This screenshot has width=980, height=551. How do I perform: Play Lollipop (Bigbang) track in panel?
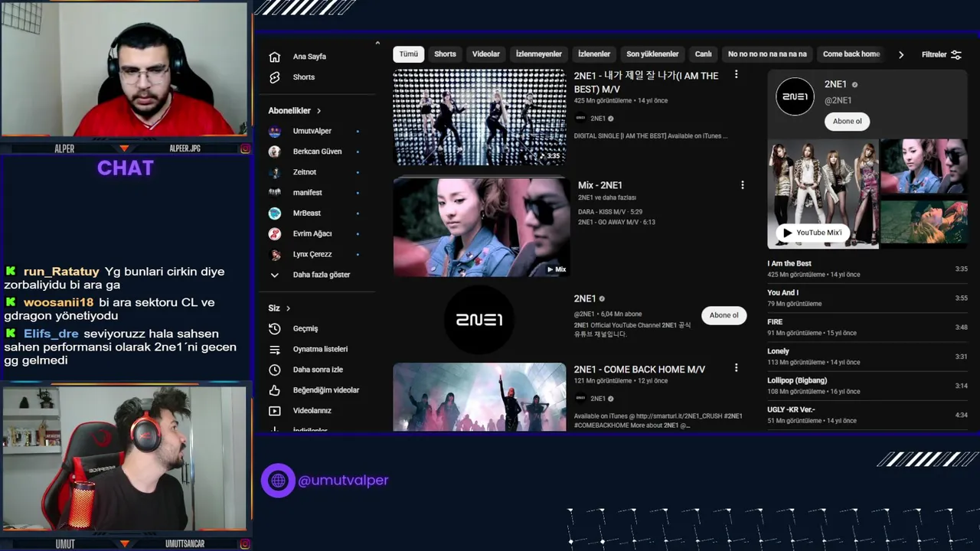point(867,385)
